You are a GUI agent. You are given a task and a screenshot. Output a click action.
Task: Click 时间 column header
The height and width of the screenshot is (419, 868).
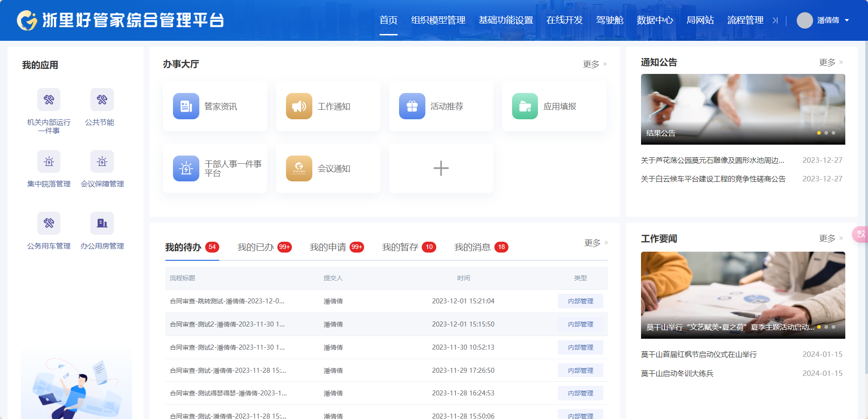464,278
